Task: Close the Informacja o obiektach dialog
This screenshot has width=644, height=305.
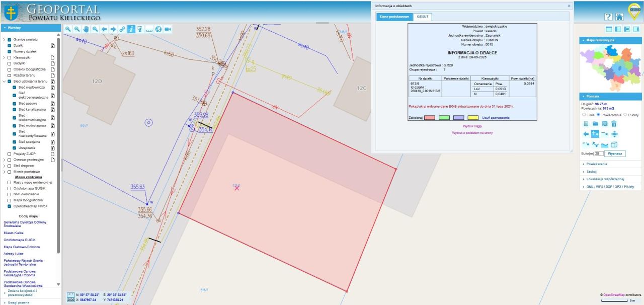Action: tap(569, 6)
